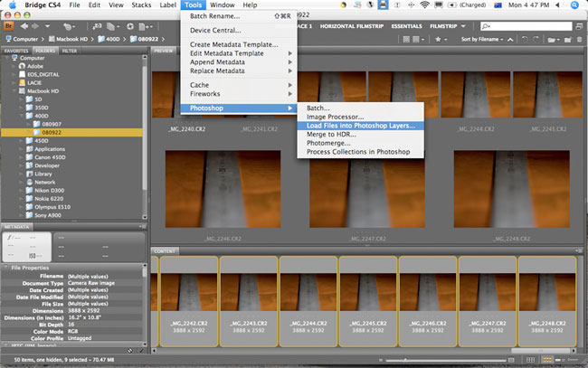Rotate 90 degrees counterclockwise
The height and width of the screenshot is (368, 588).
[525, 40]
